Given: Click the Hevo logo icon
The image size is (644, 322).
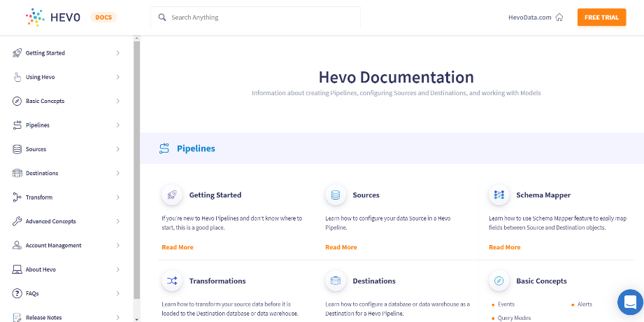Looking at the screenshot, I should [x=35, y=17].
